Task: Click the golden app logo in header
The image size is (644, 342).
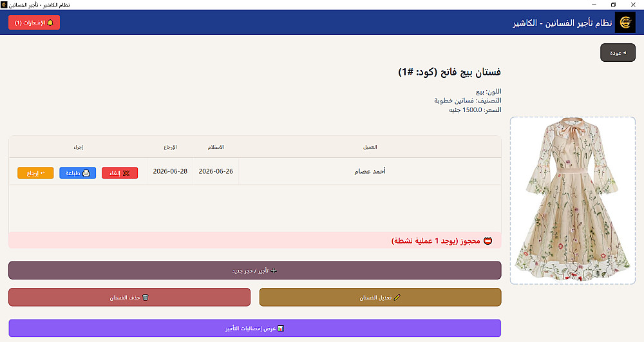Action: [625, 23]
